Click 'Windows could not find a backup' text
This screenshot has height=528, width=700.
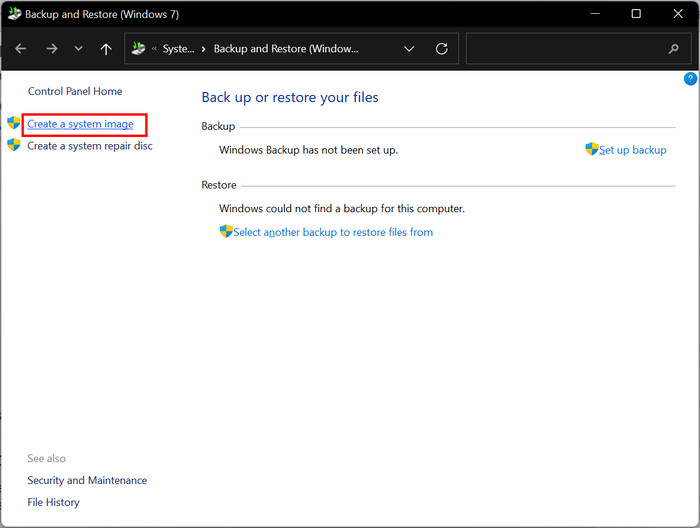342,208
